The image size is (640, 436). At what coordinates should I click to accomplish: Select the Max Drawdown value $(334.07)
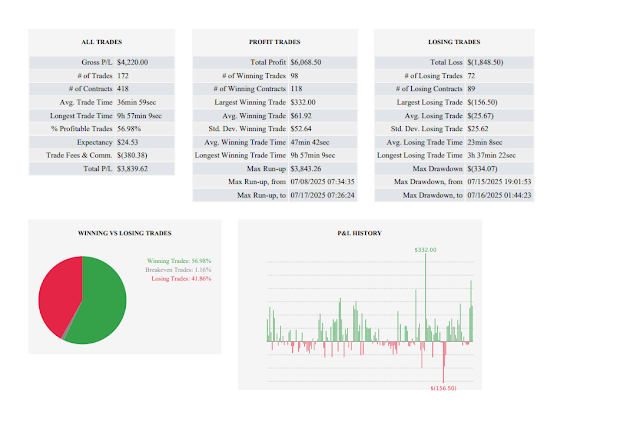click(482, 169)
